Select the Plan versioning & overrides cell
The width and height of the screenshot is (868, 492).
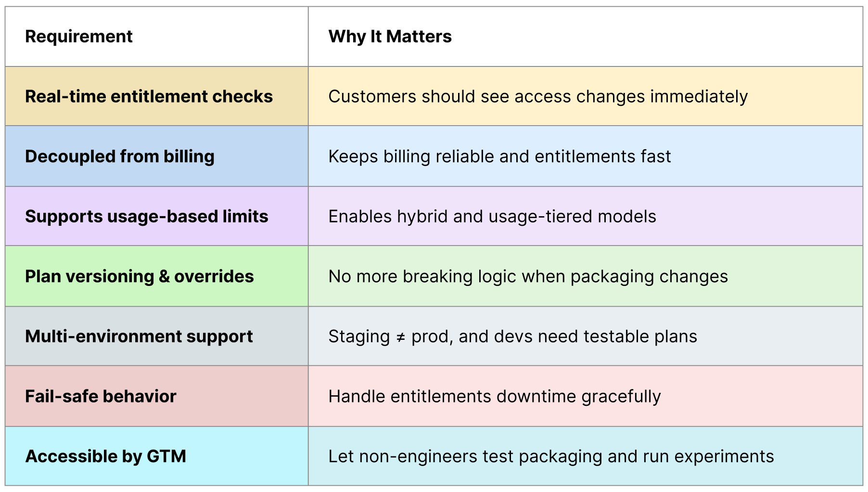(x=156, y=276)
